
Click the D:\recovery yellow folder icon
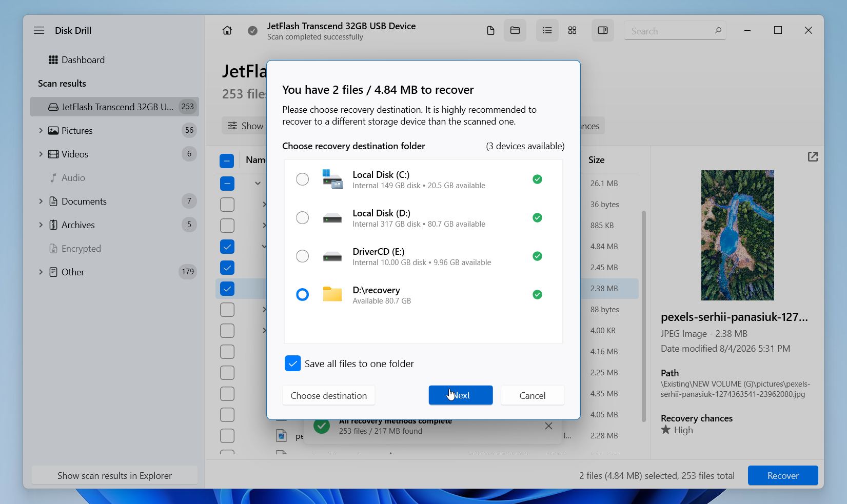[332, 294]
